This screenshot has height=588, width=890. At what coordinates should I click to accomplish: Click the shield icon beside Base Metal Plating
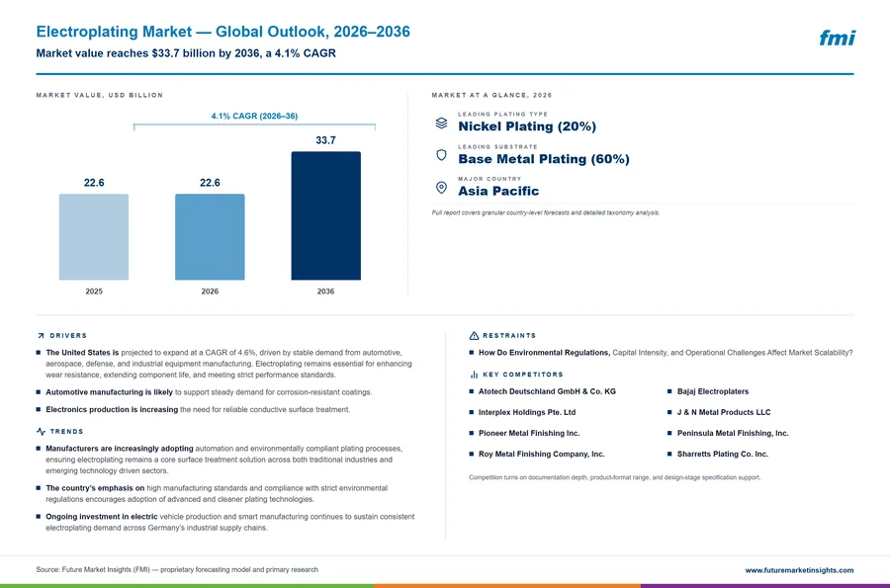pyautogui.click(x=441, y=155)
